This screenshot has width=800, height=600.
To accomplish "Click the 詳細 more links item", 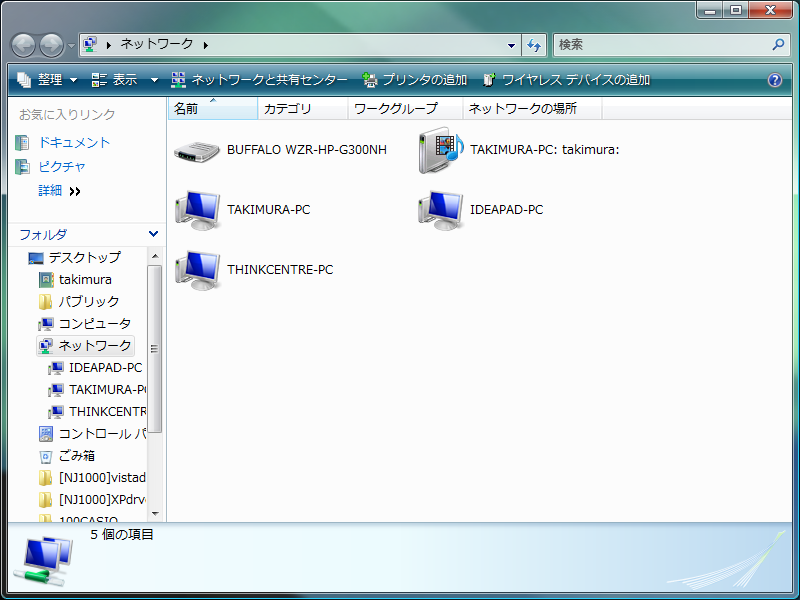I will (x=59, y=191).
